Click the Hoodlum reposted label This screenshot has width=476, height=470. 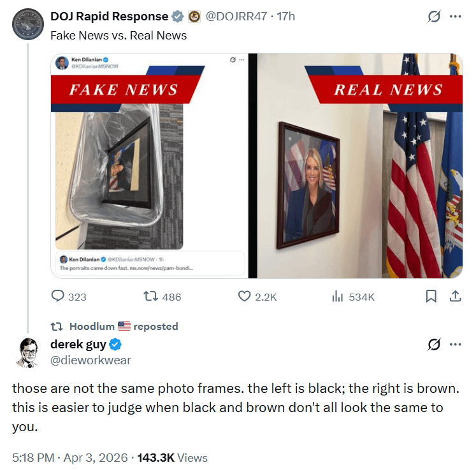[x=124, y=326]
